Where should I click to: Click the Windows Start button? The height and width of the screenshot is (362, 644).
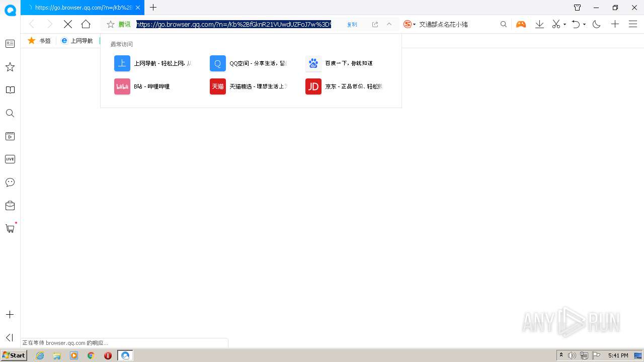pyautogui.click(x=14, y=355)
